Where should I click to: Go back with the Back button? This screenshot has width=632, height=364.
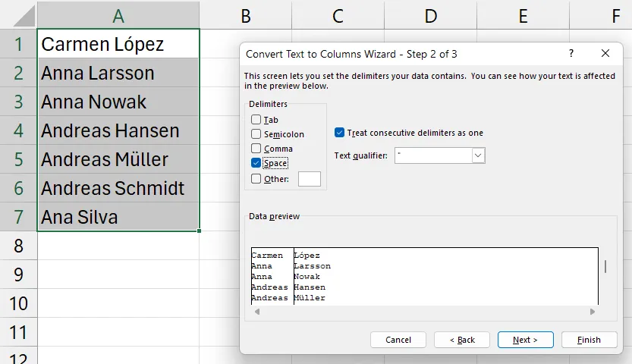(x=461, y=340)
